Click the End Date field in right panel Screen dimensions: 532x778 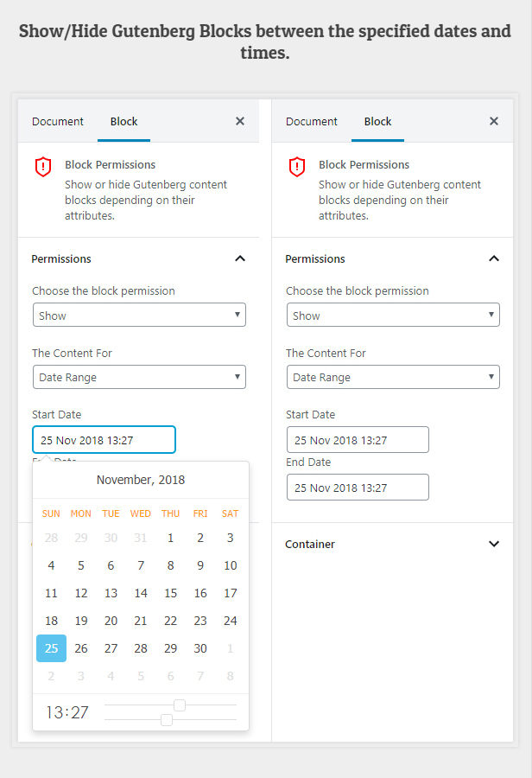[x=358, y=488]
